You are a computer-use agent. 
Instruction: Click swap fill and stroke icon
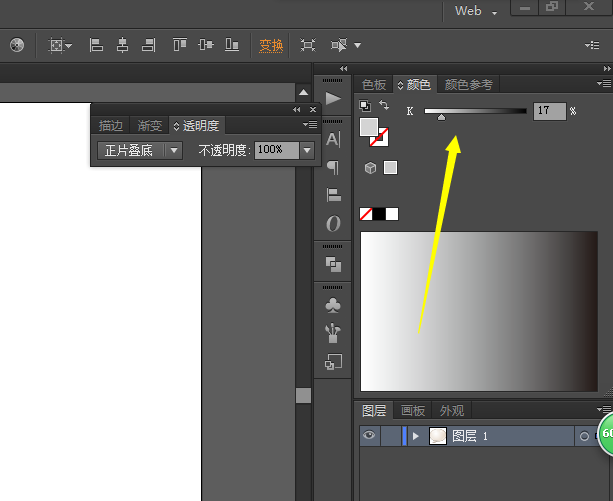[x=384, y=105]
